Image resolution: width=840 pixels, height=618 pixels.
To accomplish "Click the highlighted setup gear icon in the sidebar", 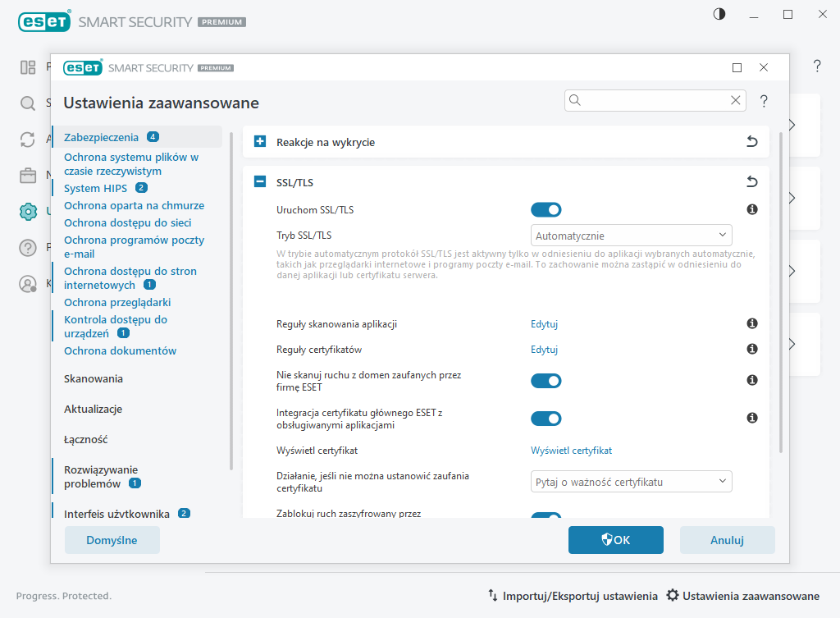I will point(27,211).
